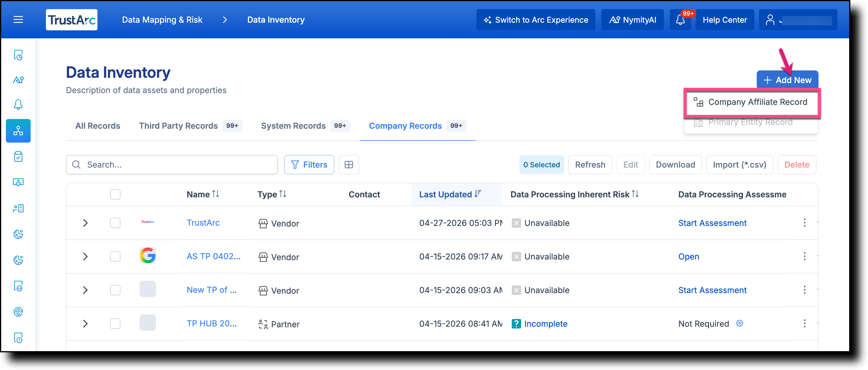Check the AS TP 0402 row checkbox
Viewport: 868px width, 370px height.
coord(115,257)
